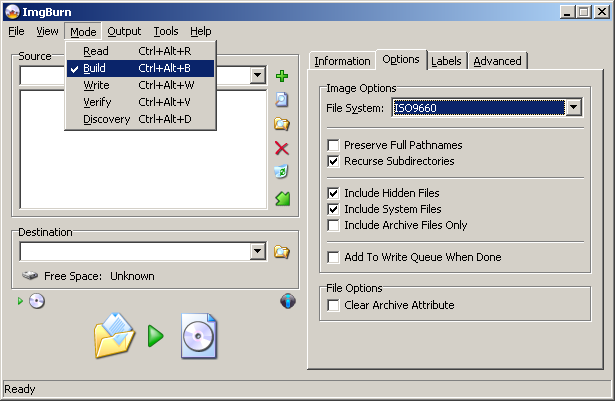
Task: Open the Output menu
Action: (124, 31)
